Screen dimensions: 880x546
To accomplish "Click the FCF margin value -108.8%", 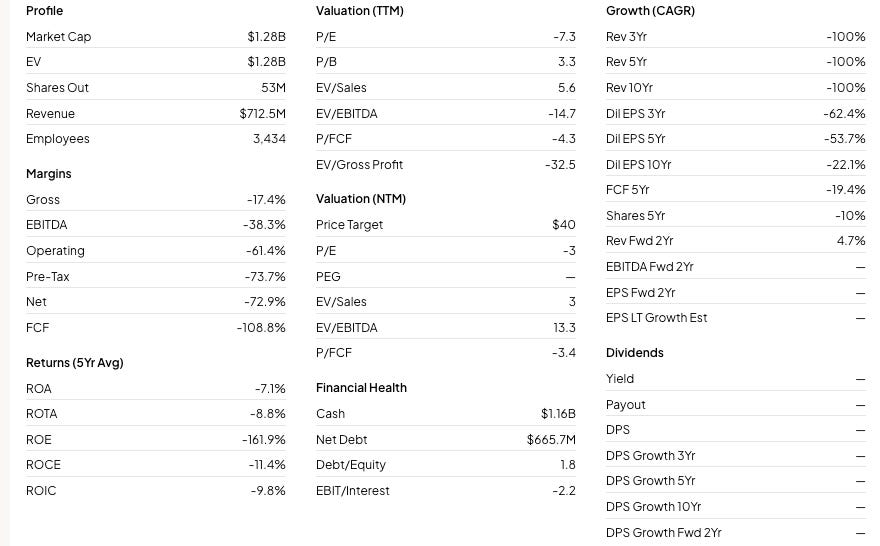I will [261, 327].
